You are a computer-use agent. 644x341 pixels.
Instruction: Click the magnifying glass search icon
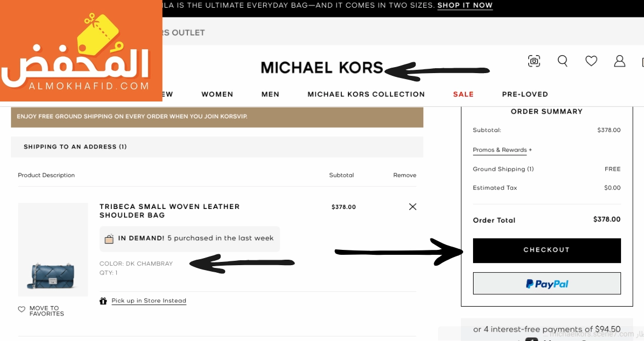click(x=563, y=61)
